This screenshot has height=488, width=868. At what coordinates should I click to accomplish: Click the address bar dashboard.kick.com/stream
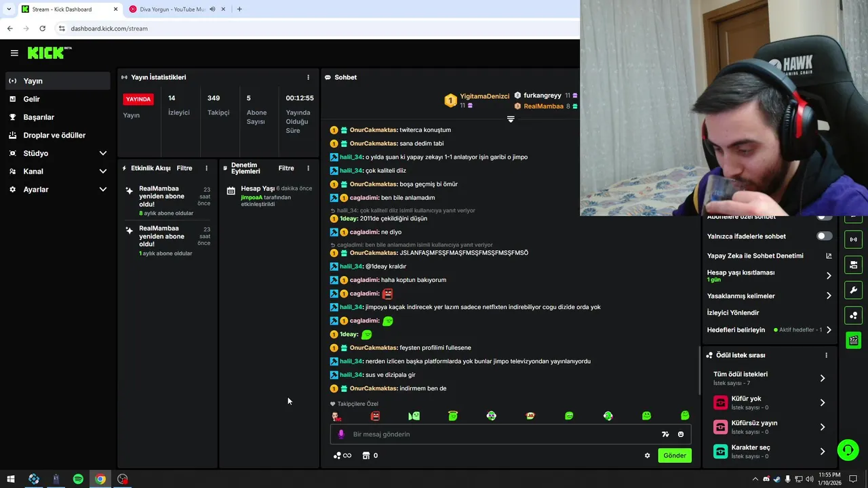(108, 28)
